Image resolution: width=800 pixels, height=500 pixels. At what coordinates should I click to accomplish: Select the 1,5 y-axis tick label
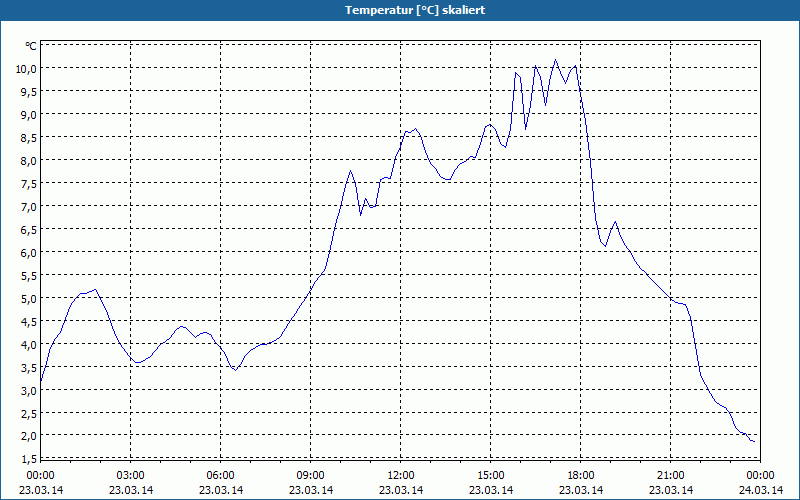pyautogui.click(x=29, y=459)
